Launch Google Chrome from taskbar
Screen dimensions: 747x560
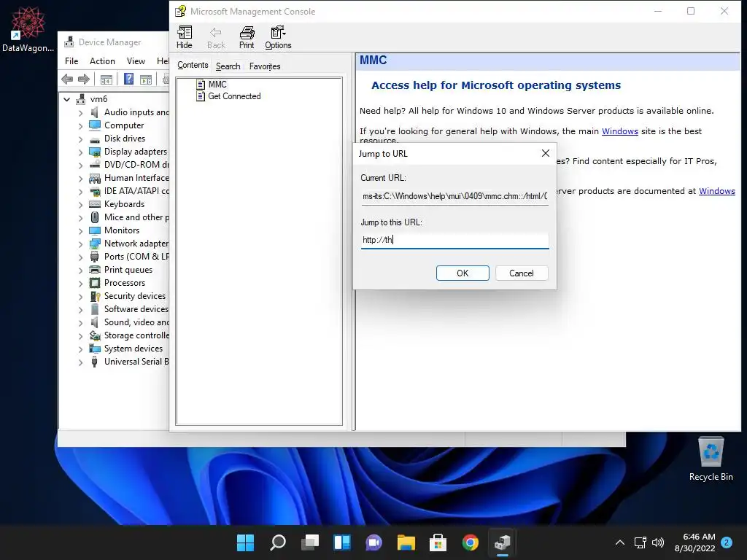click(471, 542)
